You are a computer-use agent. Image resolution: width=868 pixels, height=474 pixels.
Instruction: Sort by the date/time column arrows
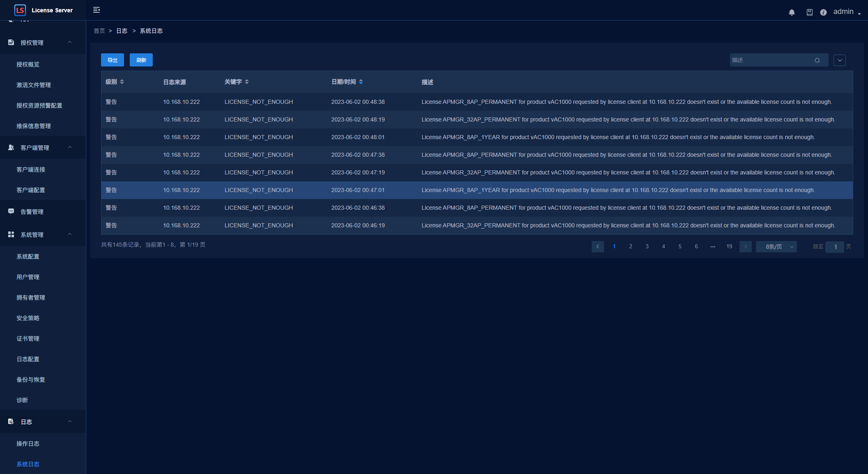[361, 82]
